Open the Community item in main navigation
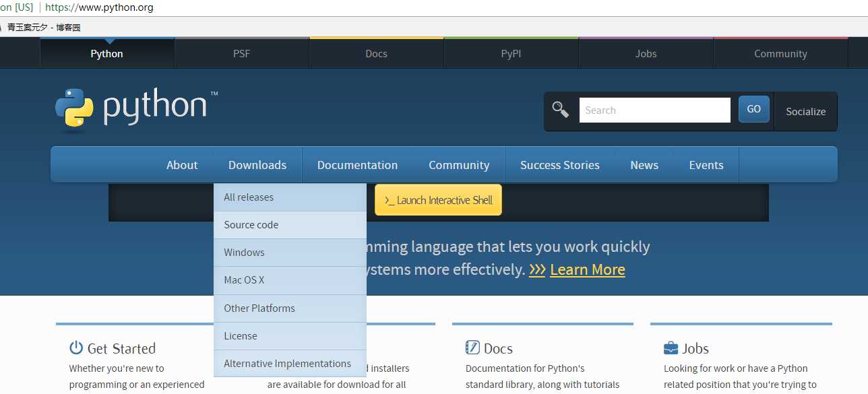Screen dimensions: 868x394 459,165
